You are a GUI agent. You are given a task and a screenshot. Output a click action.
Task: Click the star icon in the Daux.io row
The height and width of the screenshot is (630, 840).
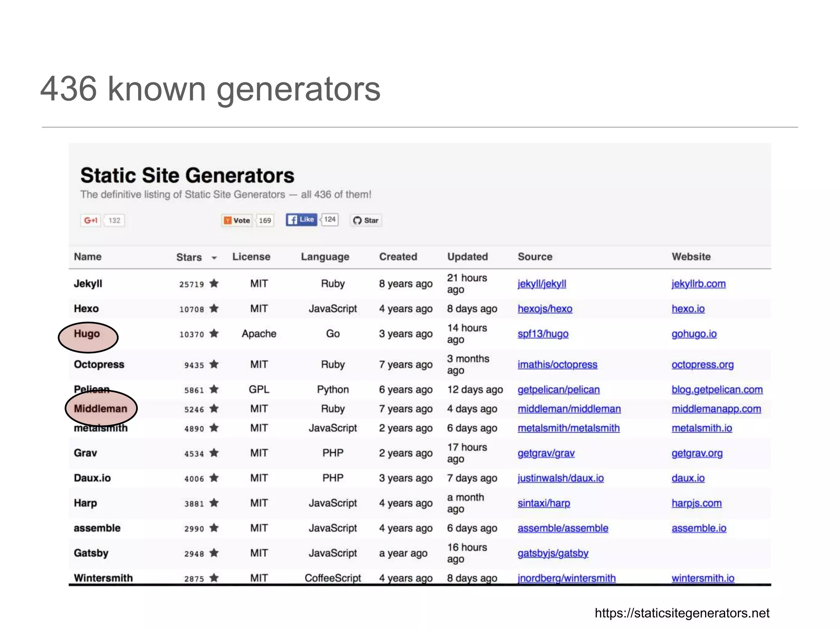214,478
